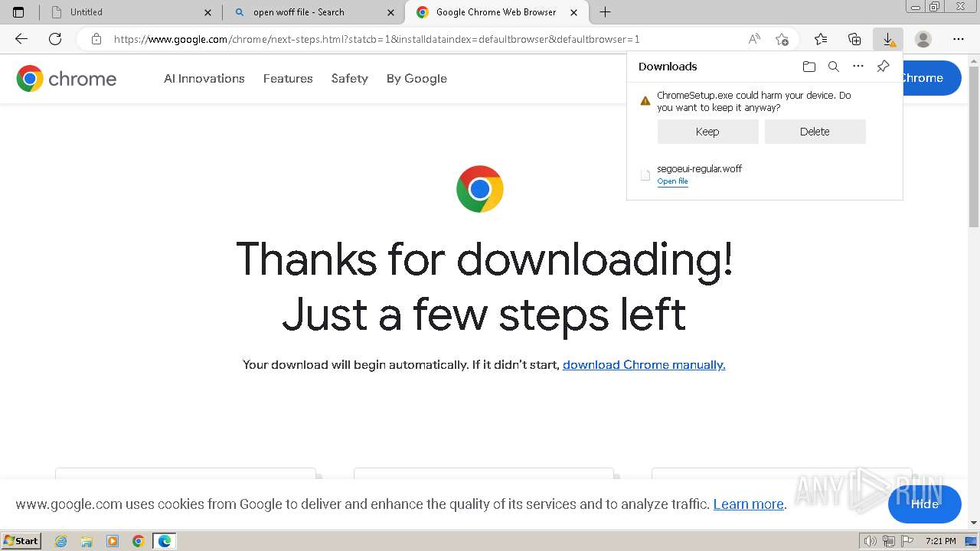Refresh the current page
Image resolution: width=980 pixels, height=551 pixels.
pos(55,39)
